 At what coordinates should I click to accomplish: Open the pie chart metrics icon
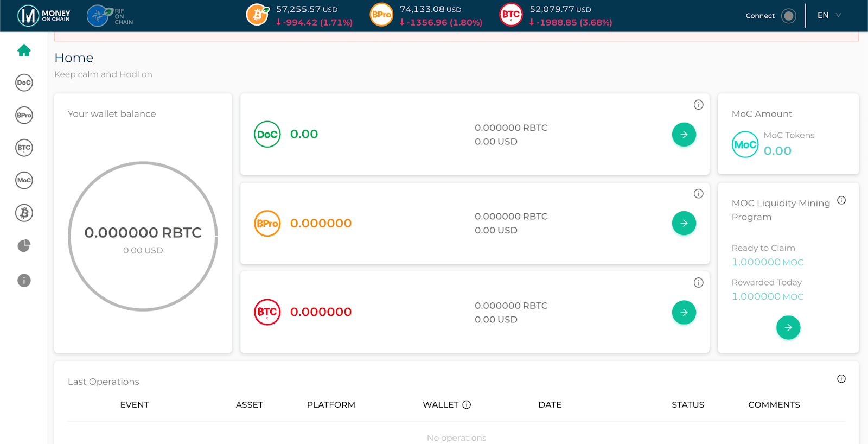tap(24, 246)
